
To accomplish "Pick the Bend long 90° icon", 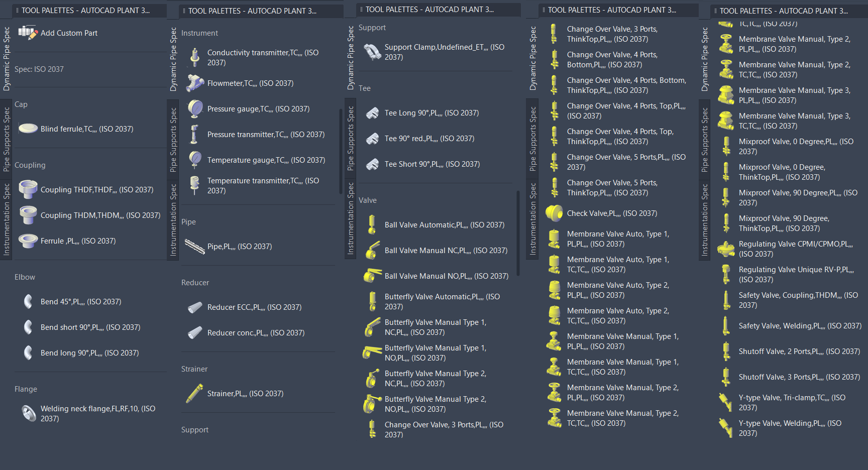I will (x=29, y=352).
